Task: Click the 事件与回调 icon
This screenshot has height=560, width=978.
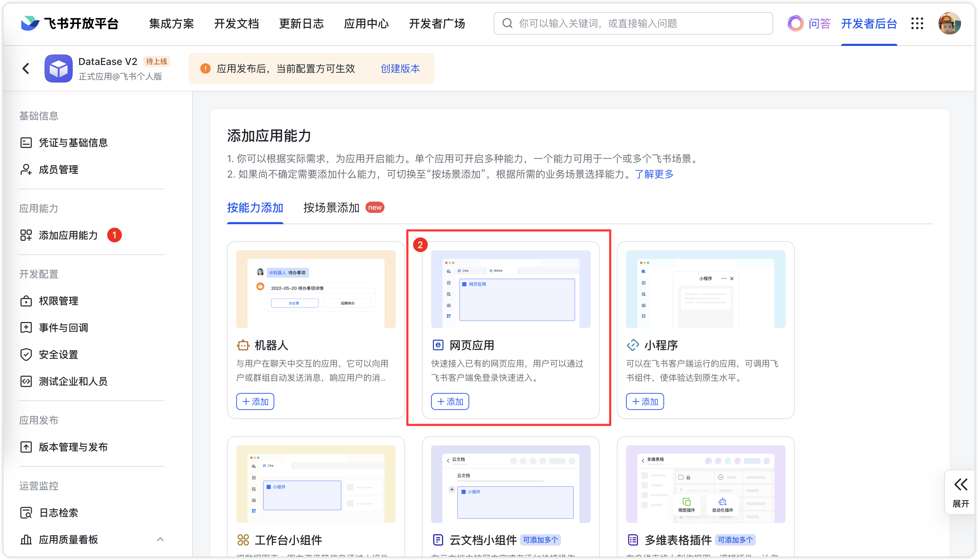Action: coord(26,328)
